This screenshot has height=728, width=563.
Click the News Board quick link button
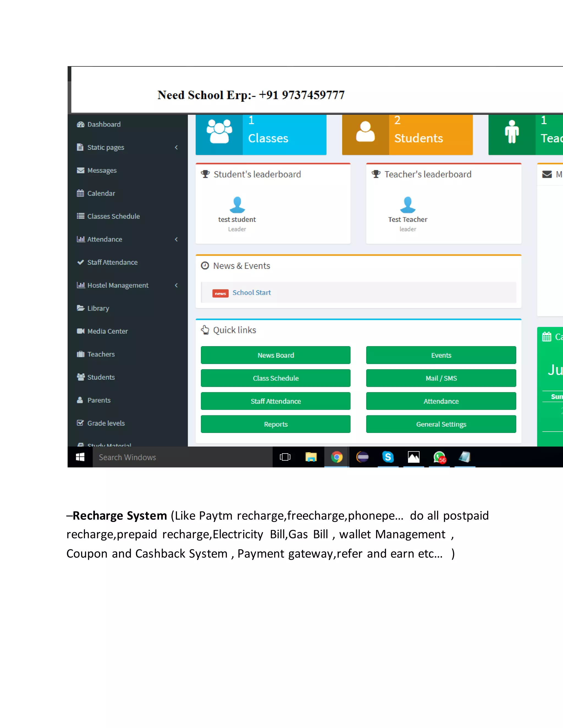coord(275,355)
